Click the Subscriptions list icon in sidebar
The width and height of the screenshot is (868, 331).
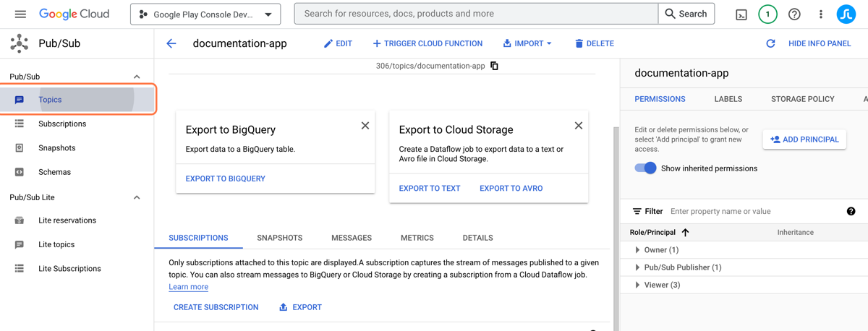pyautogui.click(x=20, y=124)
